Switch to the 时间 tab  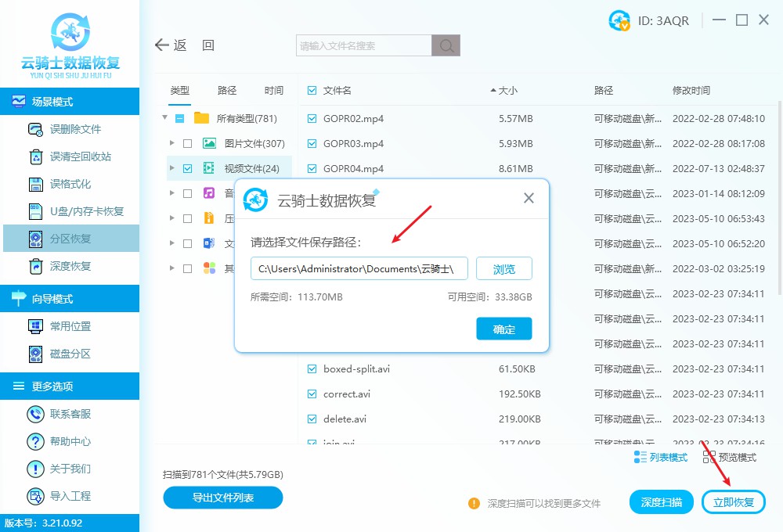[x=273, y=90]
